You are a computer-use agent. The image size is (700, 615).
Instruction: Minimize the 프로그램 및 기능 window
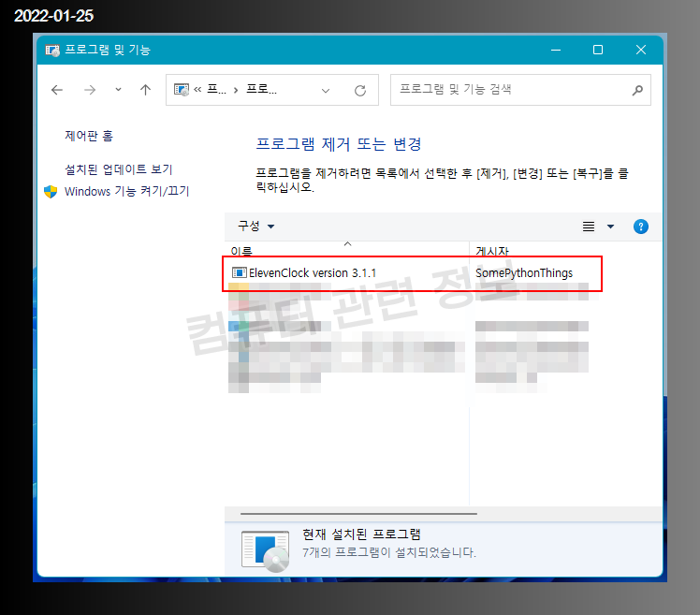point(556,50)
